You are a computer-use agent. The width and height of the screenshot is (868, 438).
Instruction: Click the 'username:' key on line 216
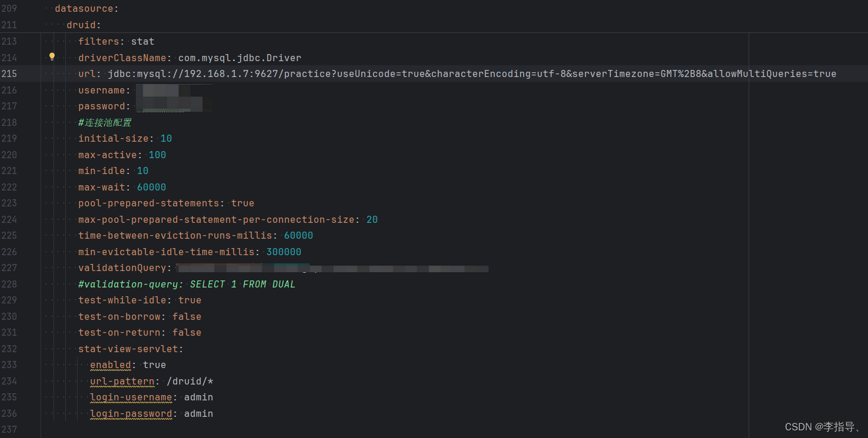pos(105,90)
